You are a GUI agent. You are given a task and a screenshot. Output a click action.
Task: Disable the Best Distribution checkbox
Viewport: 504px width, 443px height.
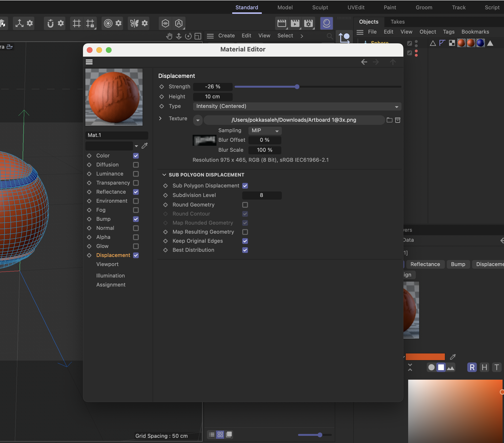click(245, 250)
